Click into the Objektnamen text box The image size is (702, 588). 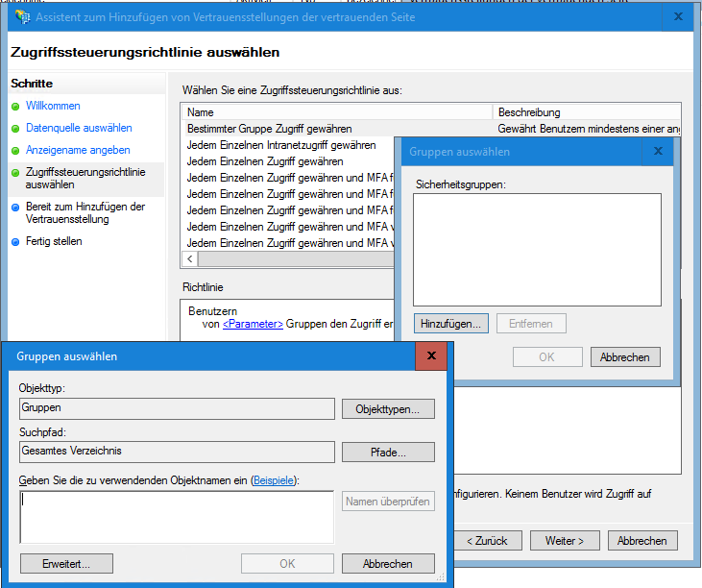click(x=177, y=517)
